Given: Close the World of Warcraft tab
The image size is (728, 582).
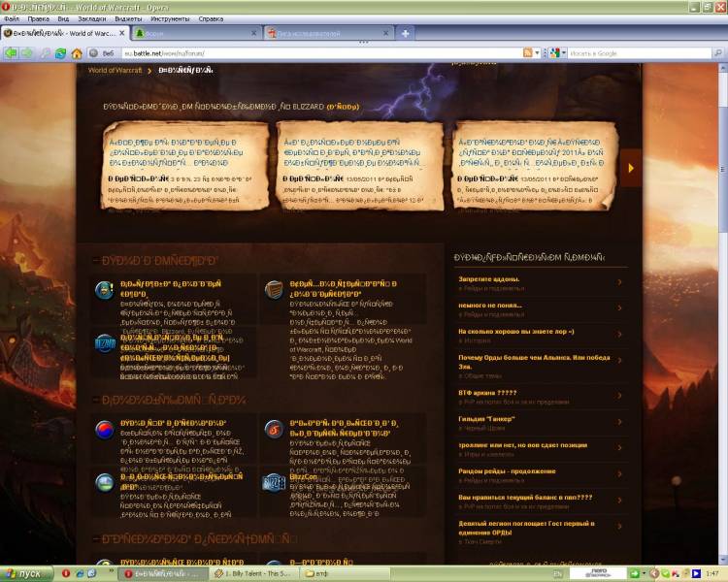Looking at the screenshot, I should point(121,33).
